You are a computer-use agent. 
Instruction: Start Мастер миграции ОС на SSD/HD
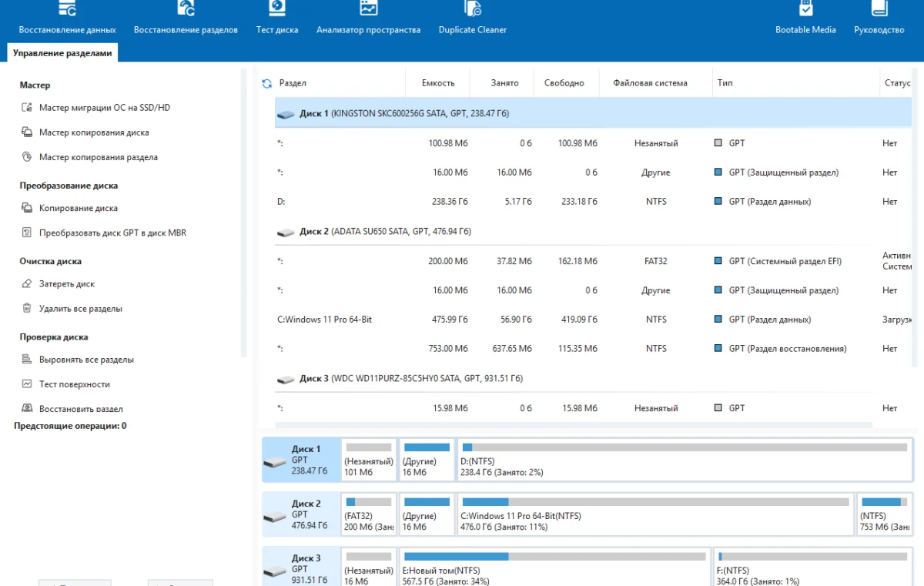click(104, 108)
